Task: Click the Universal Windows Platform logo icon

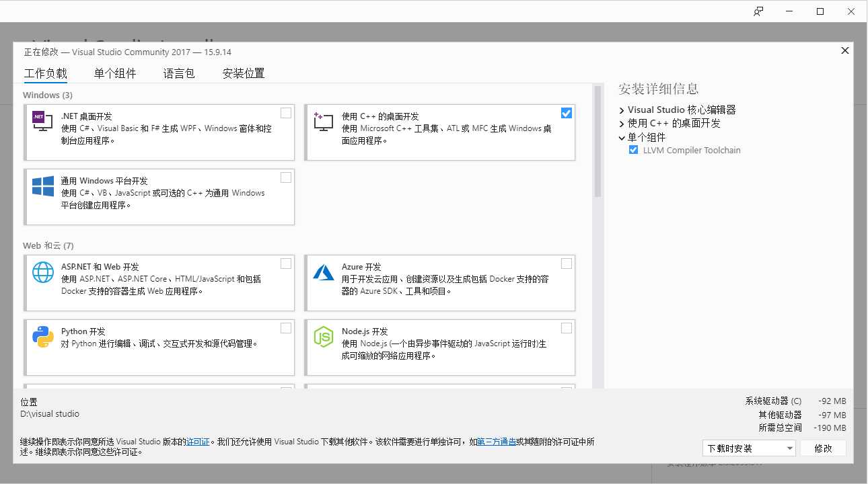Action: pyautogui.click(x=42, y=186)
